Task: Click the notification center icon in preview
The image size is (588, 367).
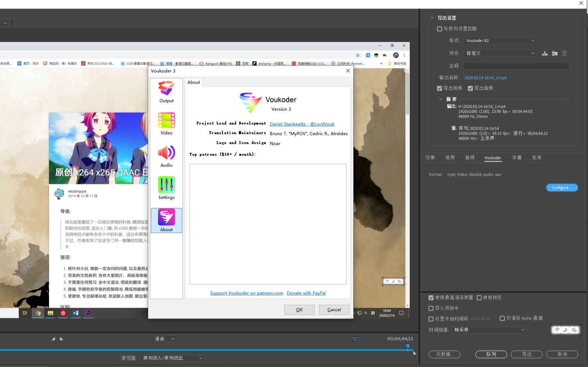Action: pyautogui.click(x=401, y=313)
